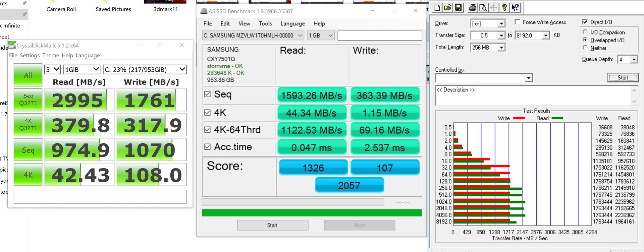Click the Print icon in ATTO toolbar
This screenshot has height=252, width=644.
point(472,7)
